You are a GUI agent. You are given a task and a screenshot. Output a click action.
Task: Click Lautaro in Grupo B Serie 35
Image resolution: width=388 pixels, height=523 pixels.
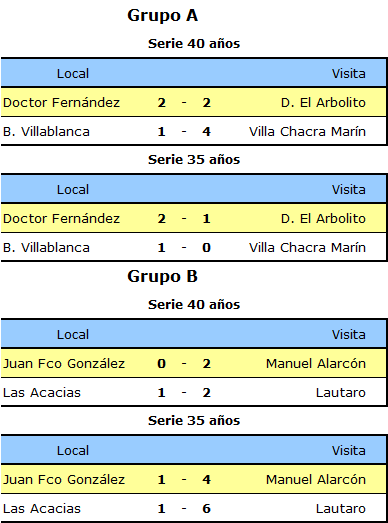pyautogui.click(x=341, y=509)
